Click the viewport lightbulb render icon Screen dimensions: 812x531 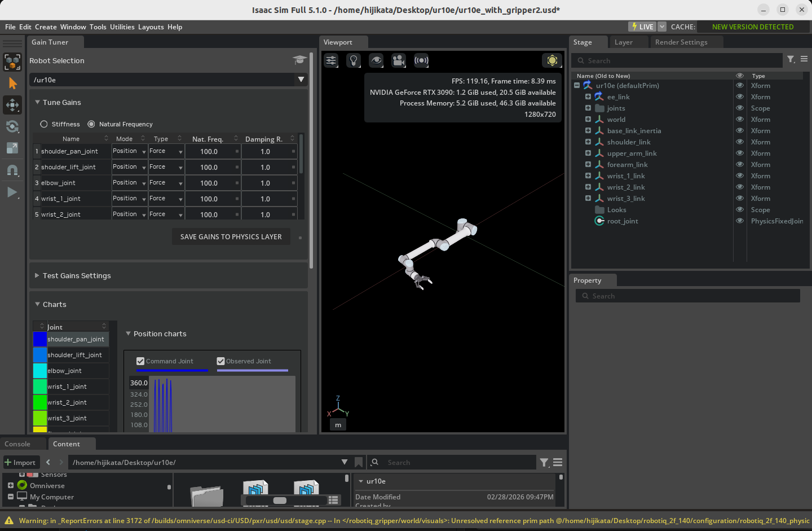click(354, 60)
